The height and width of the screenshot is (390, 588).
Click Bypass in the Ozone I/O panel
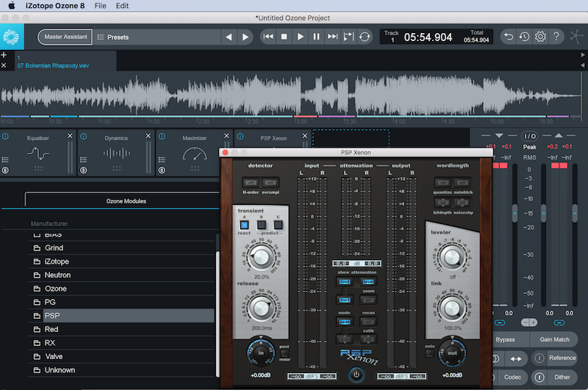(x=505, y=339)
